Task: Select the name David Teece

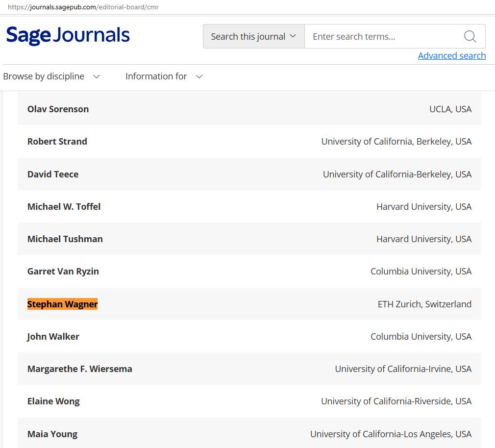Action: (53, 174)
